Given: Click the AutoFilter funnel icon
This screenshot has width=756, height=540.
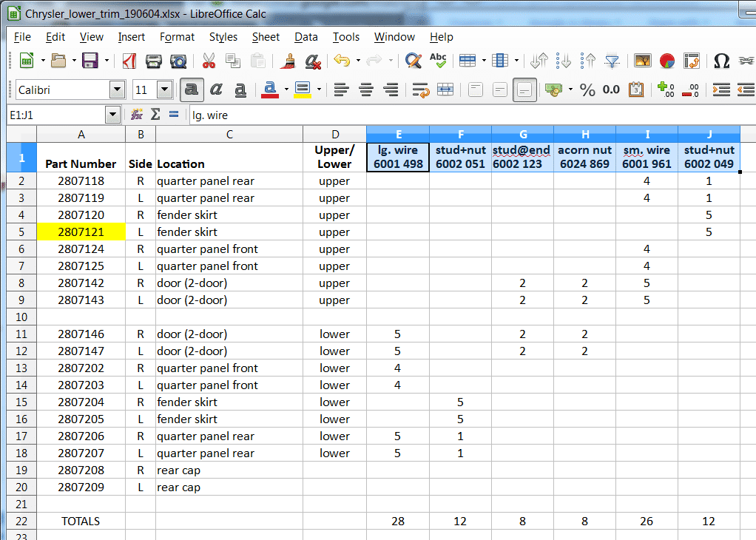Looking at the screenshot, I should point(612,61).
